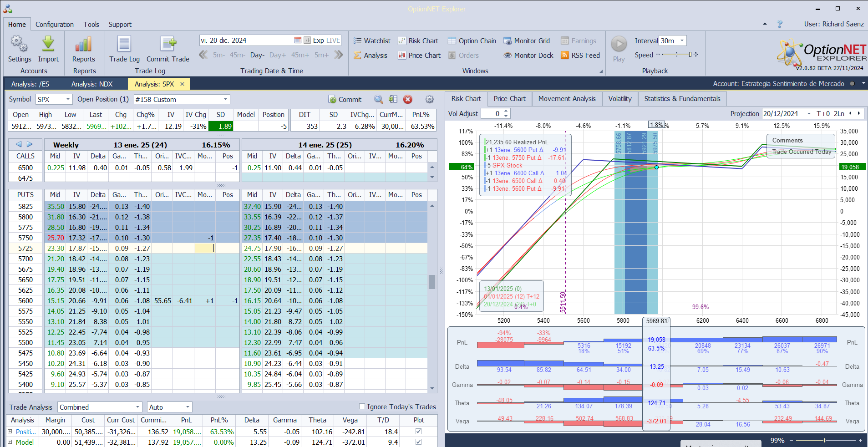Click the chart zoom slider at 99%
The width and height of the screenshot is (868, 447).
[x=825, y=441]
